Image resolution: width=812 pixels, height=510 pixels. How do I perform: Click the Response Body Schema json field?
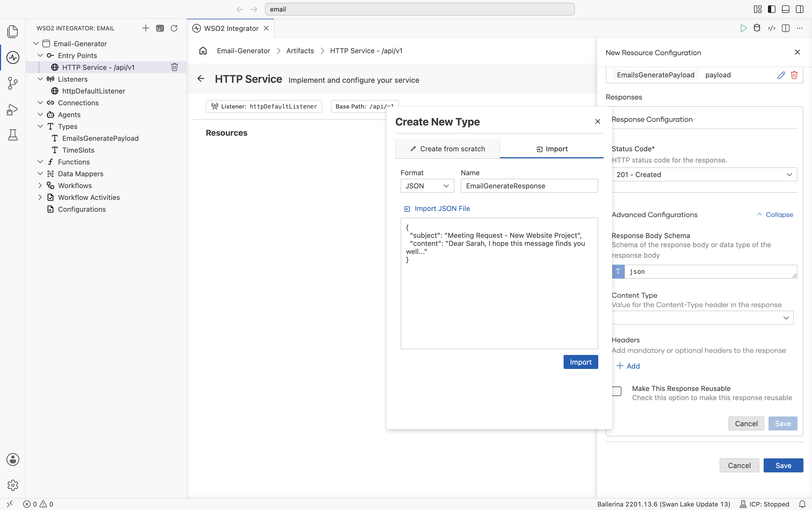coord(711,272)
